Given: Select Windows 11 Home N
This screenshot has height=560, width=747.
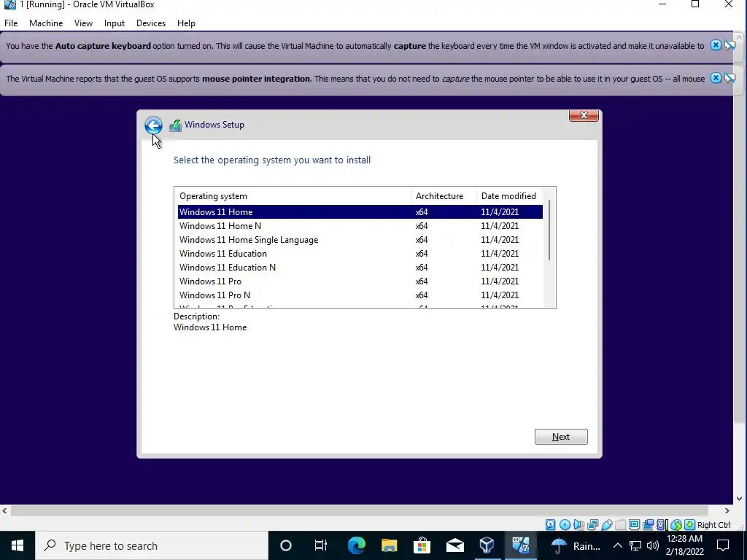Looking at the screenshot, I should tap(360, 226).
